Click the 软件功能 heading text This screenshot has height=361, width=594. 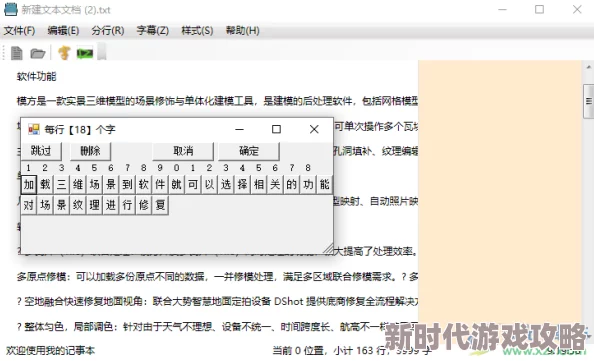(x=36, y=77)
